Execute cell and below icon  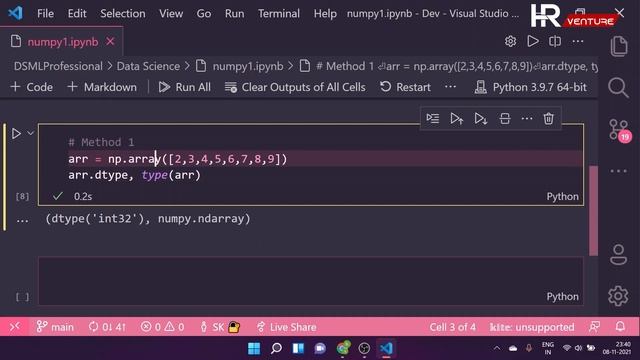pos(480,118)
